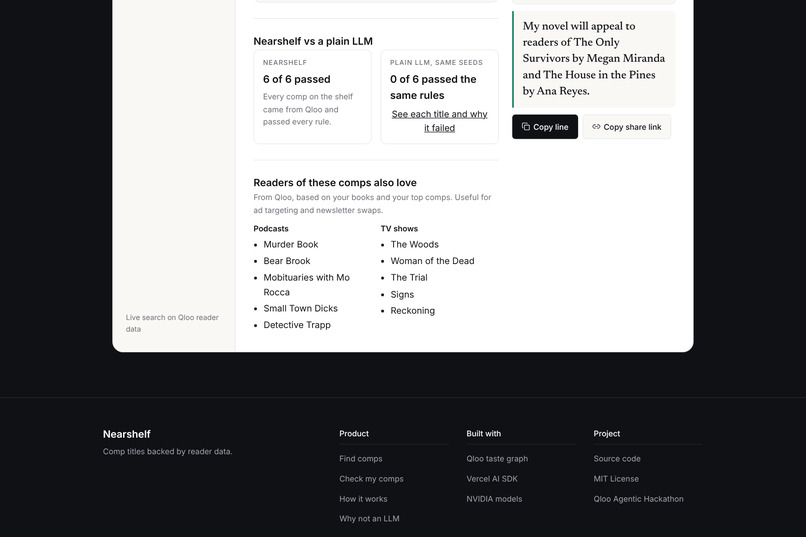Select the Signs TV show entry
This screenshot has width=806, height=537.
402,294
